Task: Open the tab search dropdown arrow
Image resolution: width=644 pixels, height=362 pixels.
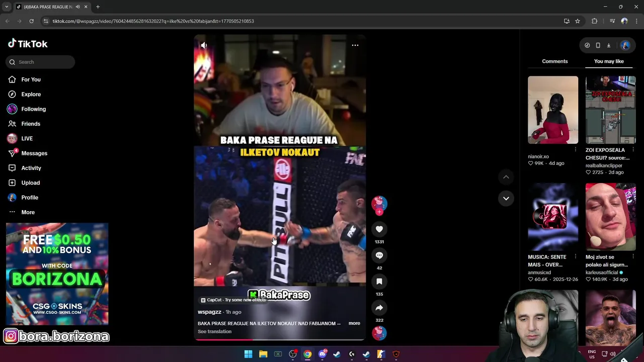Action: pos(6,7)
